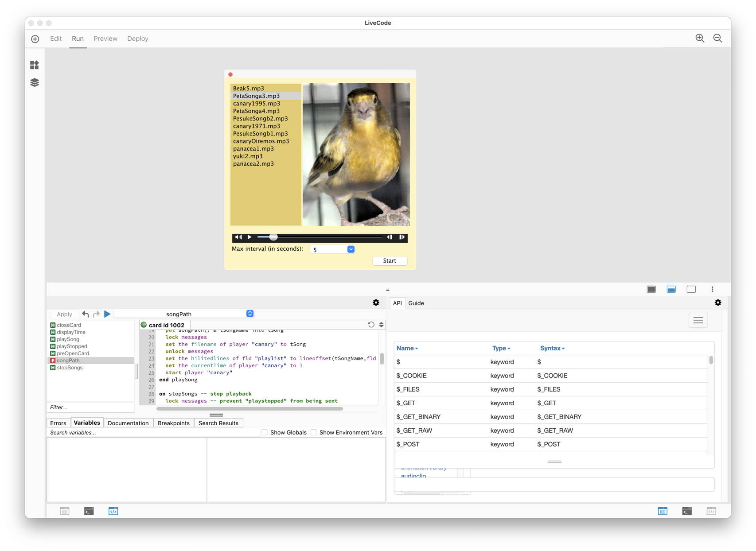
Task: Click the script editor settings gear
Action: (376, 303)
